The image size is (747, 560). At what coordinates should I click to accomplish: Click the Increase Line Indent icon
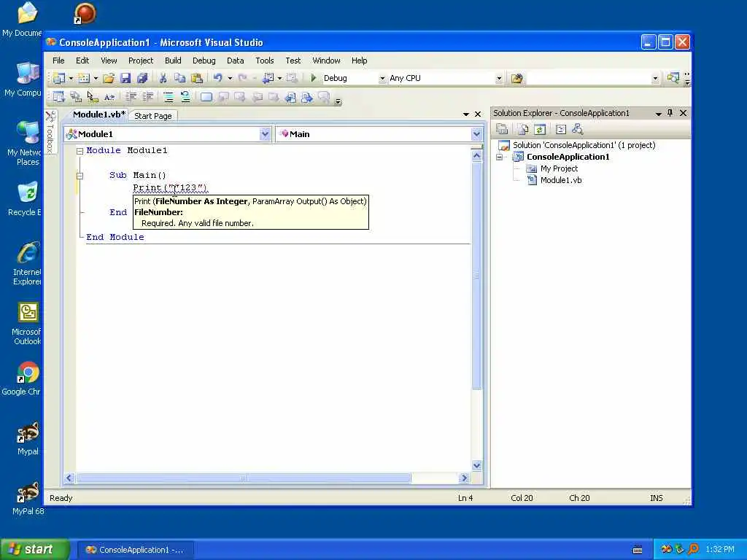click(x=148, y=97)
